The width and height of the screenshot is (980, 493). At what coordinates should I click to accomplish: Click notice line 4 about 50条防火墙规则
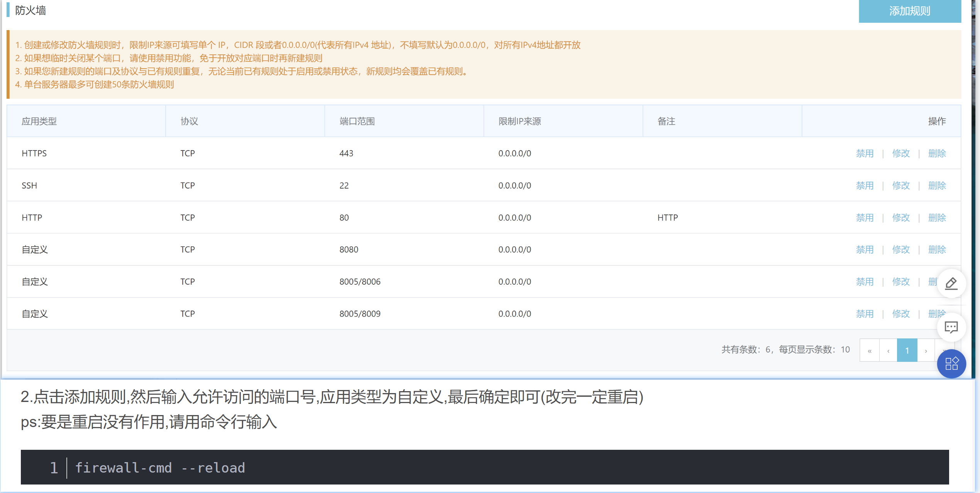[x=95, y=84]
